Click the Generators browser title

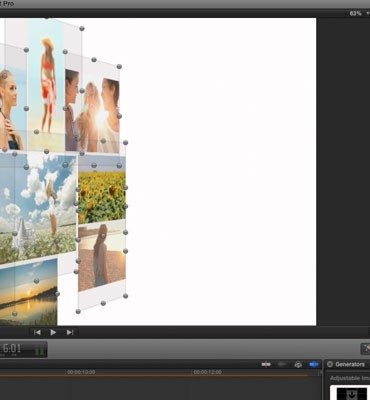click(x=350, y=364)
